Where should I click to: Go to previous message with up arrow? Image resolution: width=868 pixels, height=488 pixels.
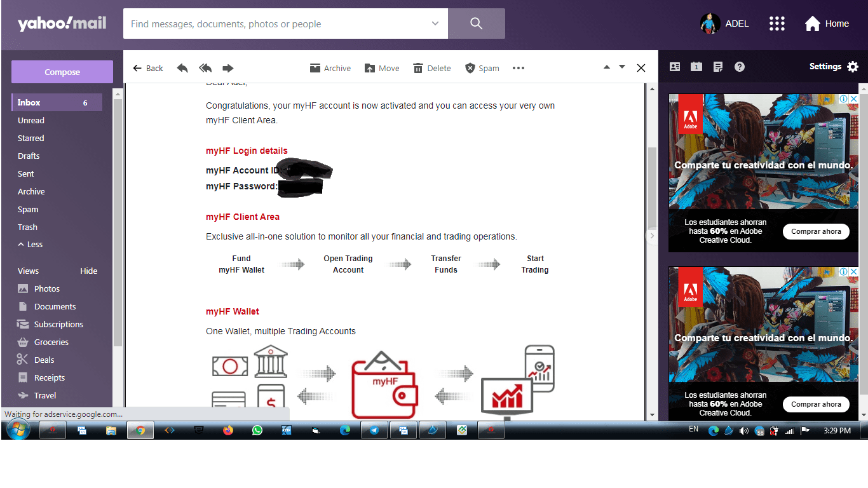pos(606,67)
